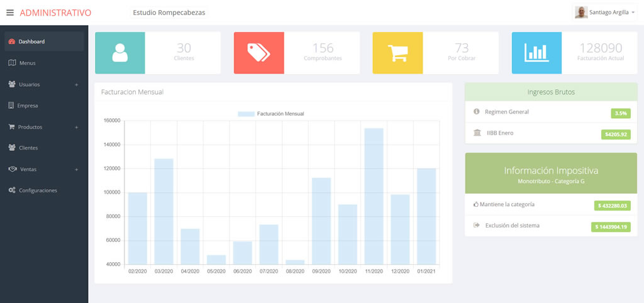This screenshot has width=644, height=303.
Task: Open Configuraciones in the sidebar
Action: click(x=38, y=190)
